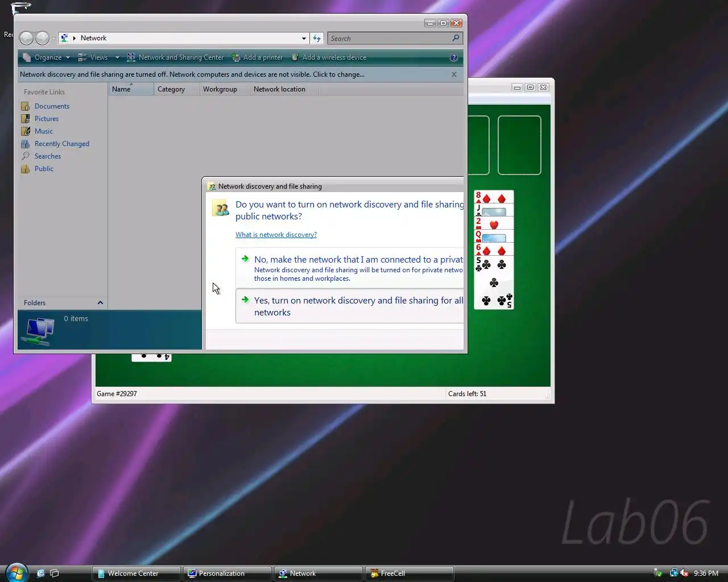Click Add a wireless device
The height and width of the screenshot is (582, 728).
[x=328, y=57]
